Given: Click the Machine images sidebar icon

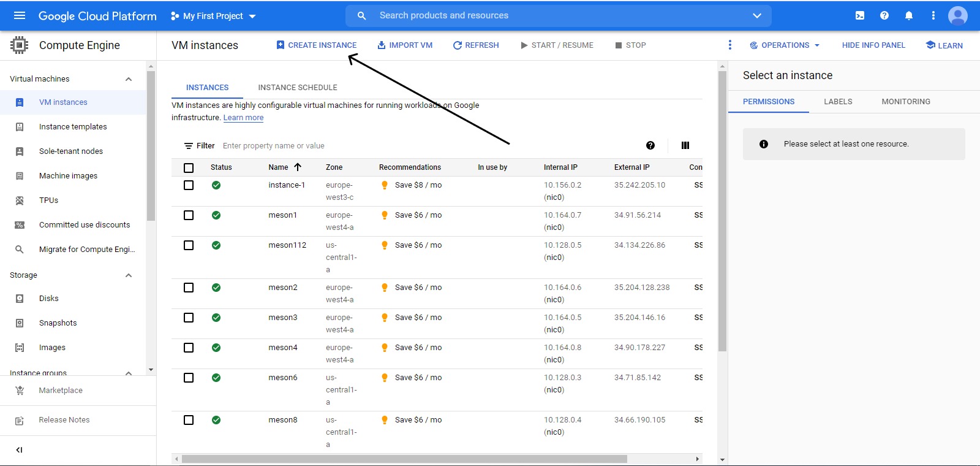Looking at the screenshot, I should point(20,176).
